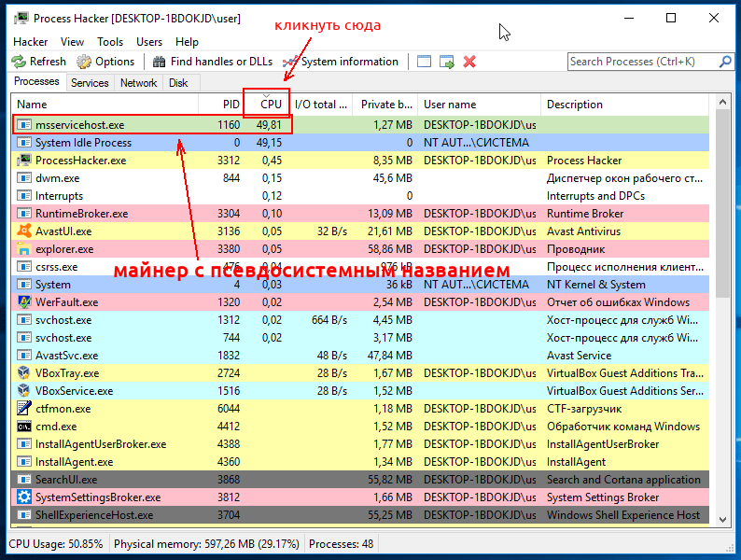
Task: Click the scrollbar up arrow
Action: pyautogui.click(x=722, y=102)
